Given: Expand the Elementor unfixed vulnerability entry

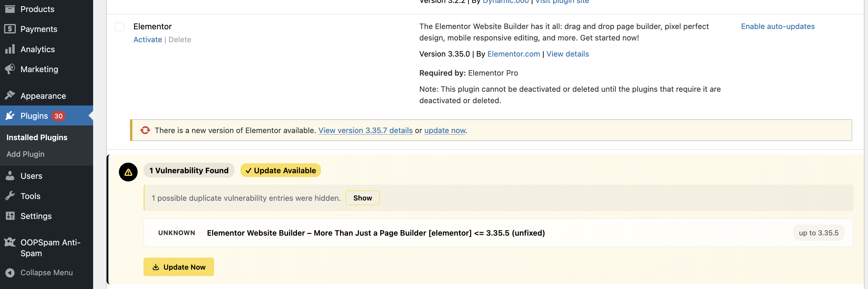Looking at the screenshot, I should tap(375, 233).
